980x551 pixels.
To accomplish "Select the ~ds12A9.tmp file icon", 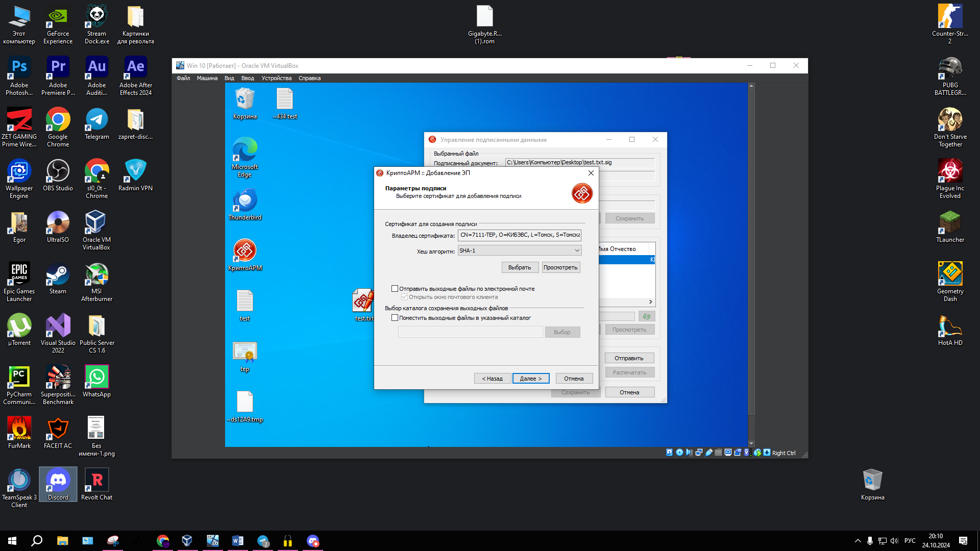I will pos(245,407).
